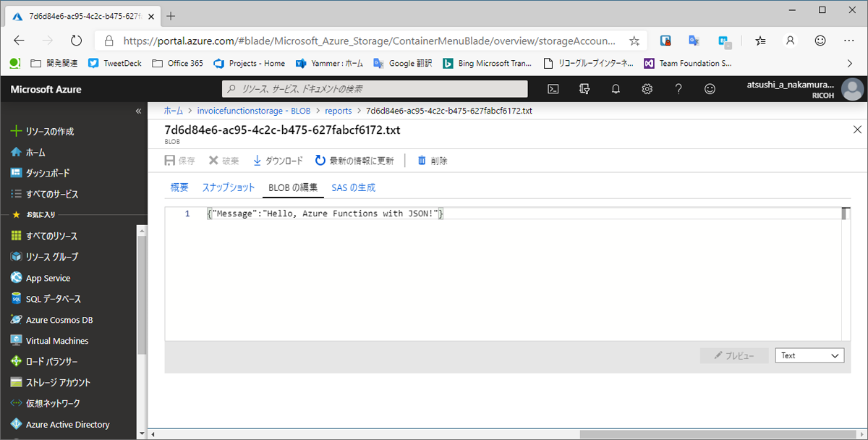This screenshot has height=440, width=868.
Task: Open the Team Foundation bookmark
Action: pyautogui.click(x=688, y=64)
